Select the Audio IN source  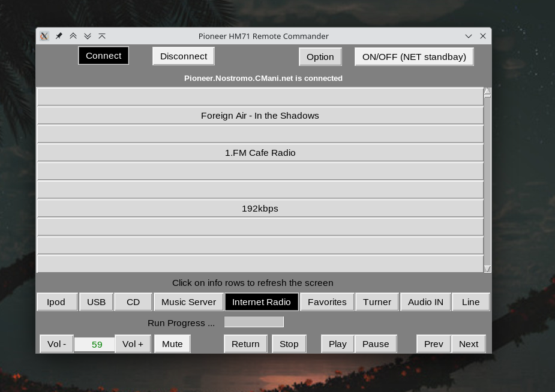425,302
